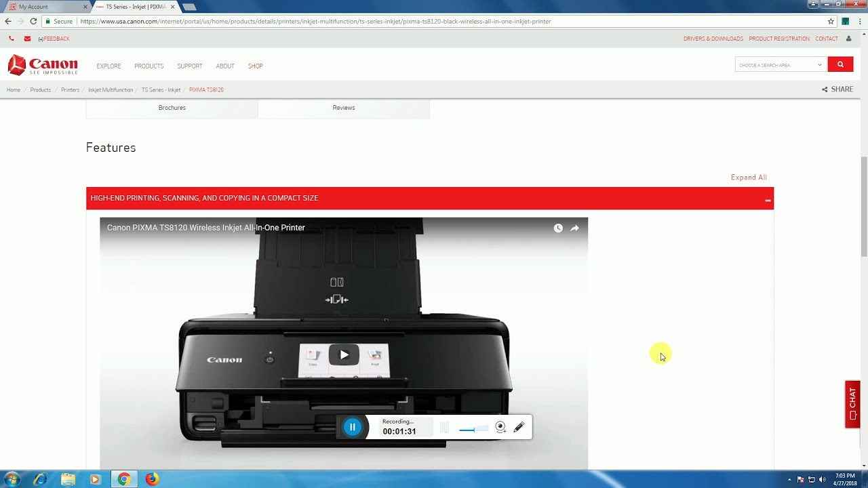Viewport: 868px width, 488px height.
Task: Click the phone icon in top bar
Action: [12, 39]
